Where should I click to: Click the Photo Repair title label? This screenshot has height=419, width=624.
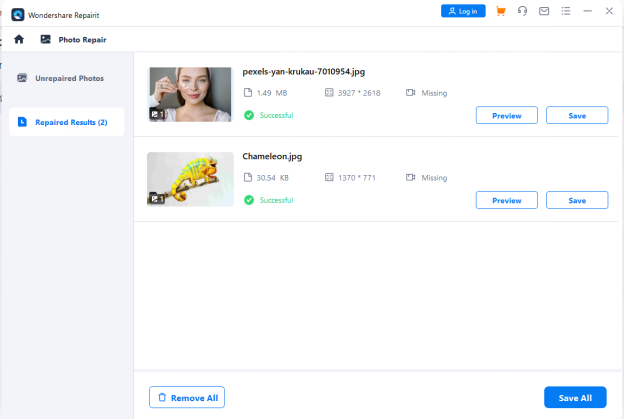point(82,40)
